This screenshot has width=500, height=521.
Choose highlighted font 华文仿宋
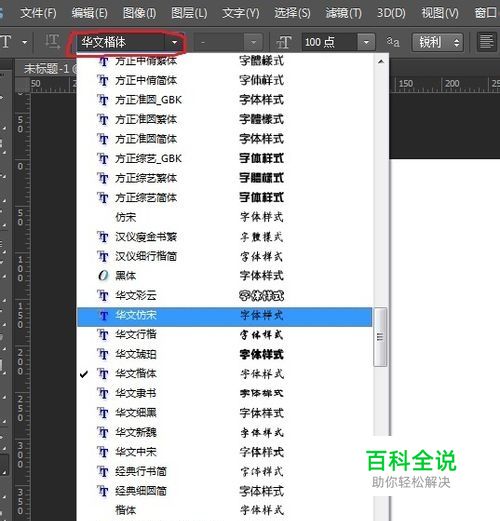(x=224, y=317)
